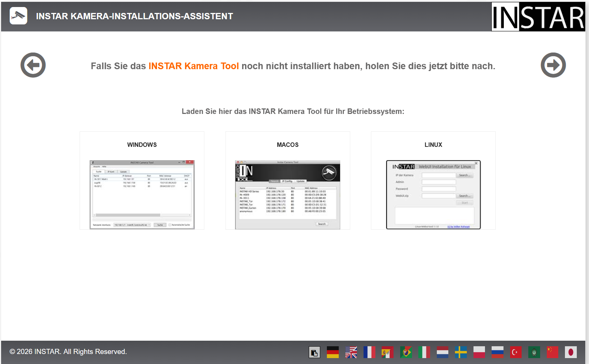Open the Linux WebUI tool screenshot
589x364 pixels.
[434, 195]
